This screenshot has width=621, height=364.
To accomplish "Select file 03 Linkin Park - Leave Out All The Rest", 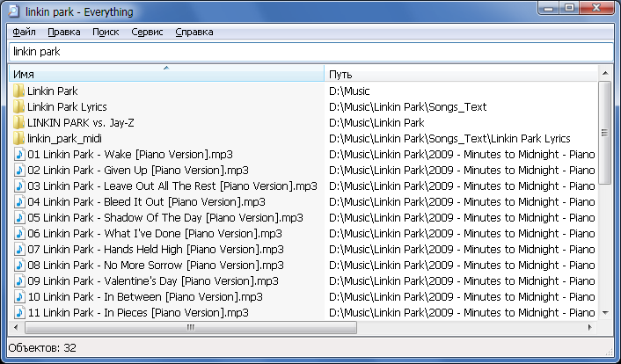I will (x=172, y=186).
